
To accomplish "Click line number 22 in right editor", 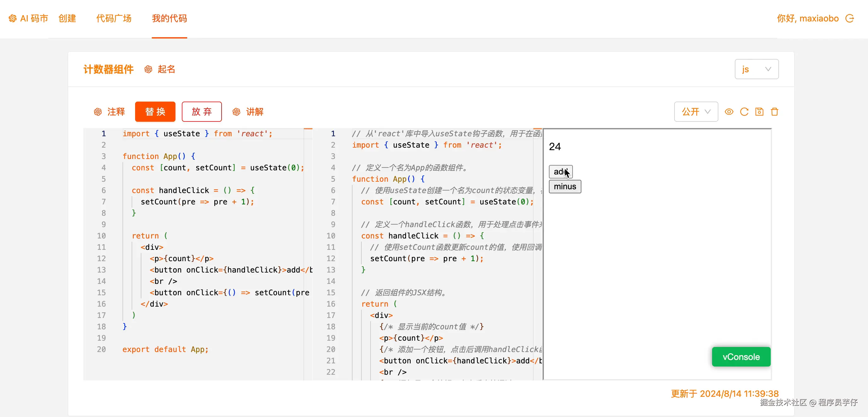I will click(331, 372).
